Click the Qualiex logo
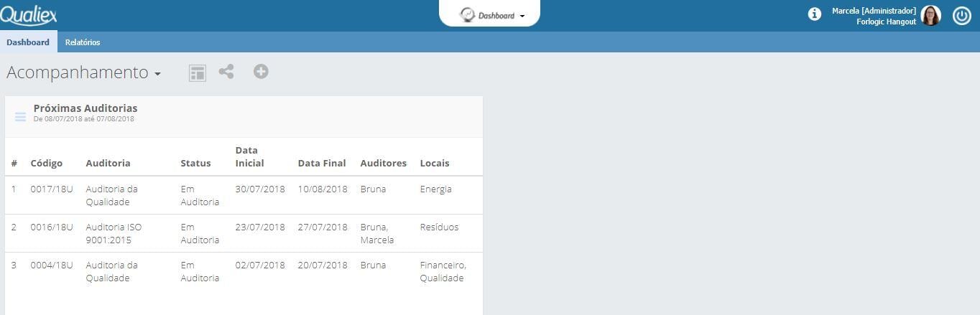 (29, 15)
